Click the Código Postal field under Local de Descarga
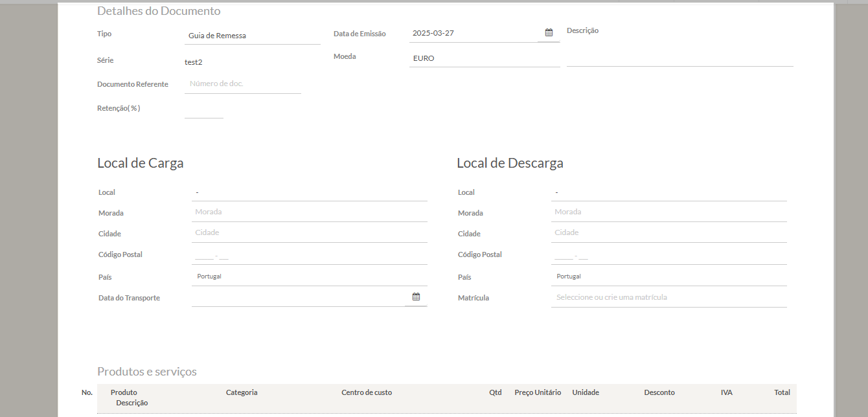Image resolution: width=868 pixels, height=417 pixels. coord(669,255)
